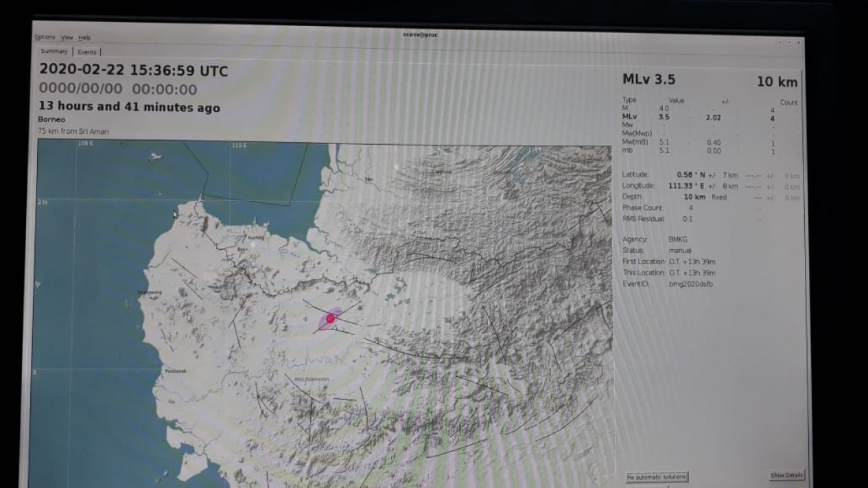868x488 pixels.
Task: Click the EventID bmg2020dsfb
Action: (x=690, y=283)
